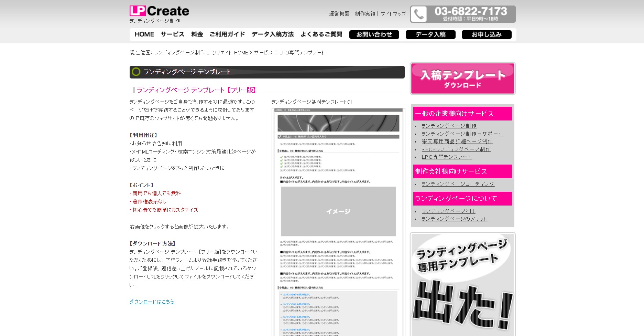Go to the 料金 pricing page
The image size is (644, 336).
coord(197,34)
